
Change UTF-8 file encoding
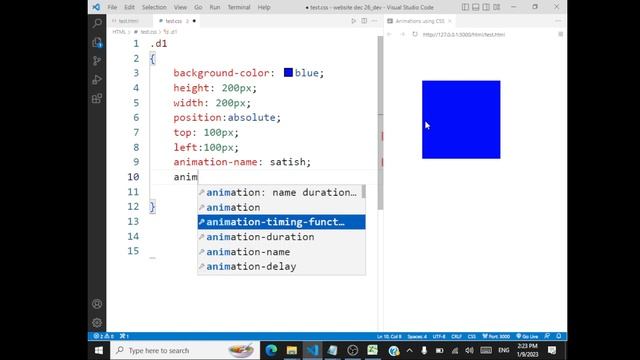click(439, 336)
